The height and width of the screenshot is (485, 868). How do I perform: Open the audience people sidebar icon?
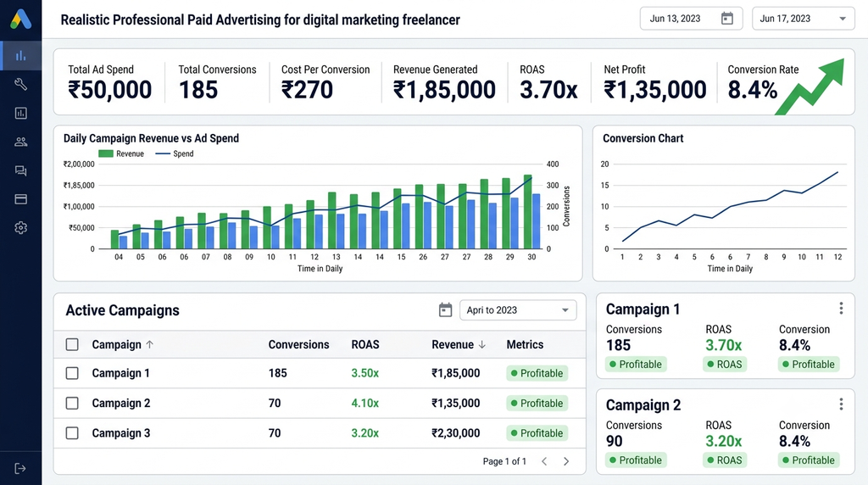tap(21, 142)
